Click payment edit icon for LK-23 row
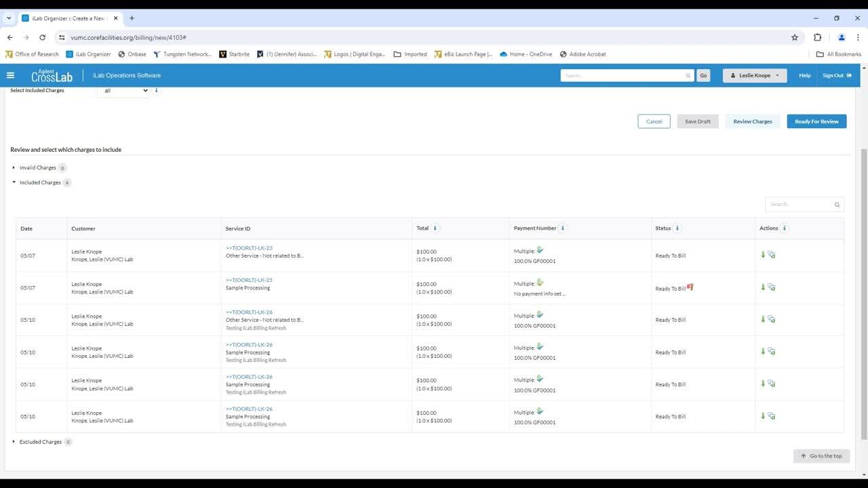 (x=540, y=250)
